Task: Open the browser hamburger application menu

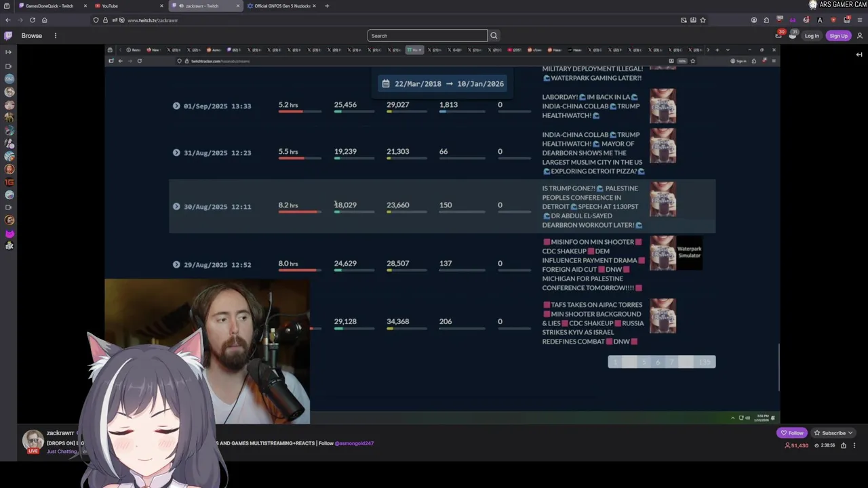Action: pos(860,20)
